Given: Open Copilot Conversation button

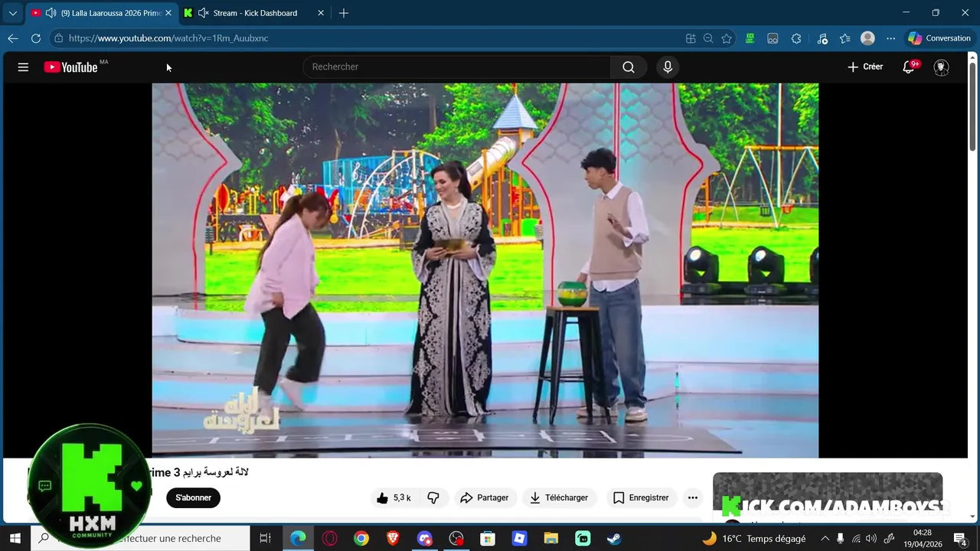Looking at the screenshot, I should (x=939, y=38).
